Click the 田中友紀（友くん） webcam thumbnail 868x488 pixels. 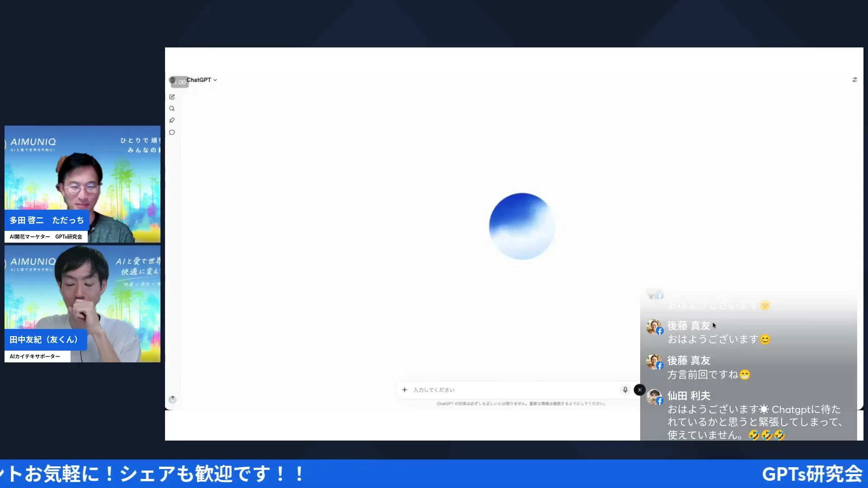pyautogui.click(x=82, y=304)
